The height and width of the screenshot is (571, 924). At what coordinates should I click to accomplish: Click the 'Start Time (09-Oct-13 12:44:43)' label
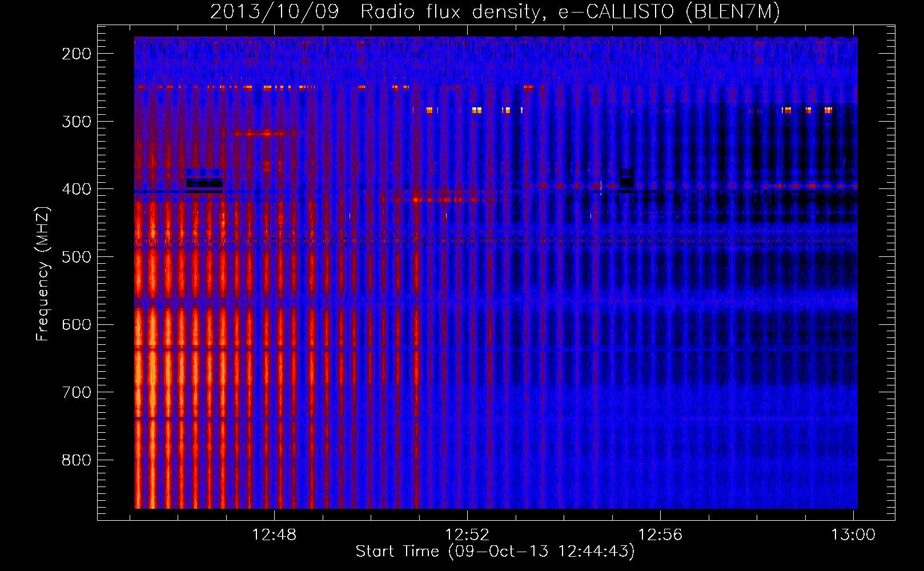tap(495, 551)
